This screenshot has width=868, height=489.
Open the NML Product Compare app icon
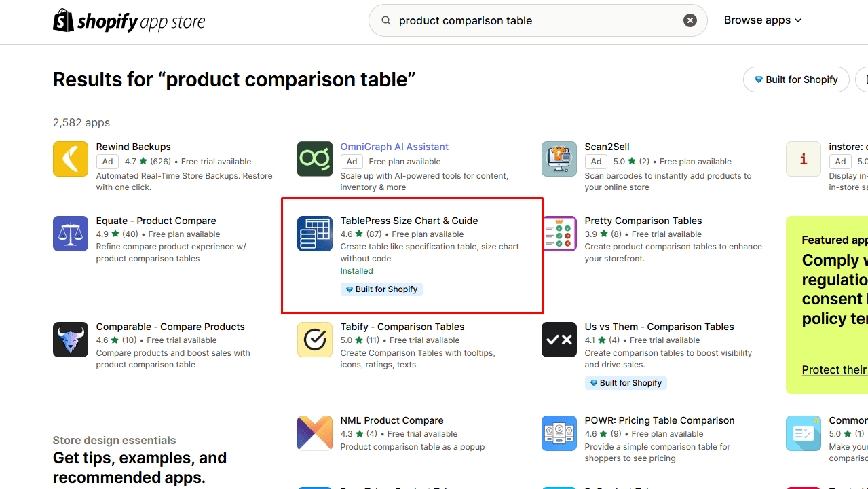click(315, 433)
